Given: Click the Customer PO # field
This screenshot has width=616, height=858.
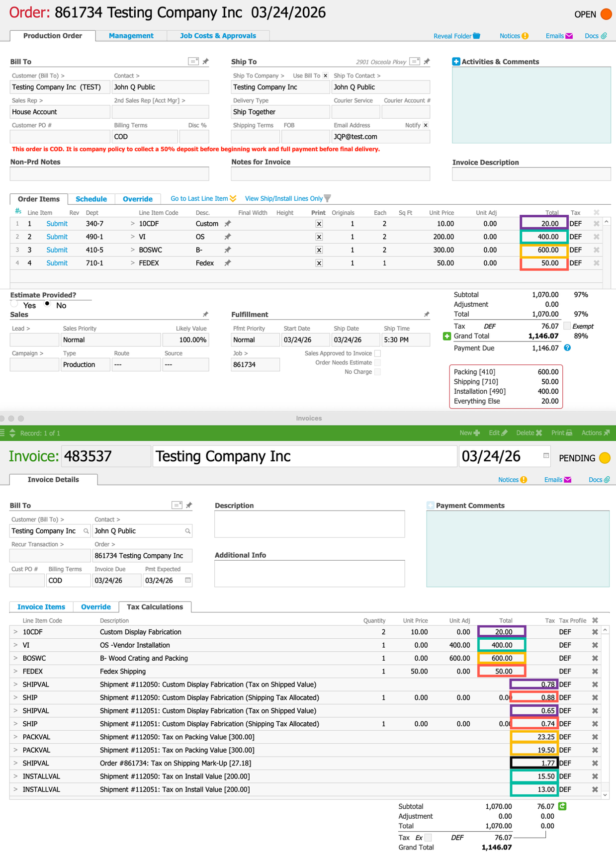Looking at the screenshot, I should (60, 137).
